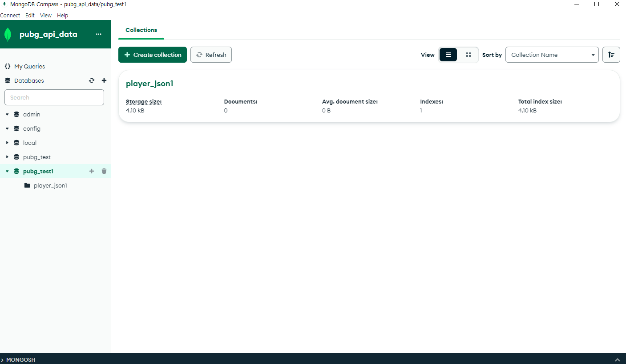
Task: Expand the admin database tree
Action: 7,114
